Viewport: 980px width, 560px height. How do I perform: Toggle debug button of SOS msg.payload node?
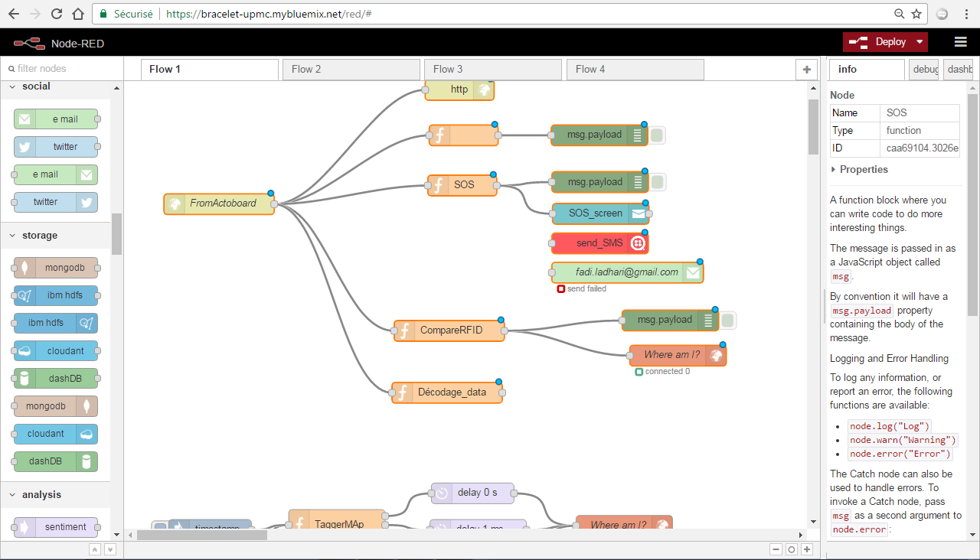(x=657, y=182)
